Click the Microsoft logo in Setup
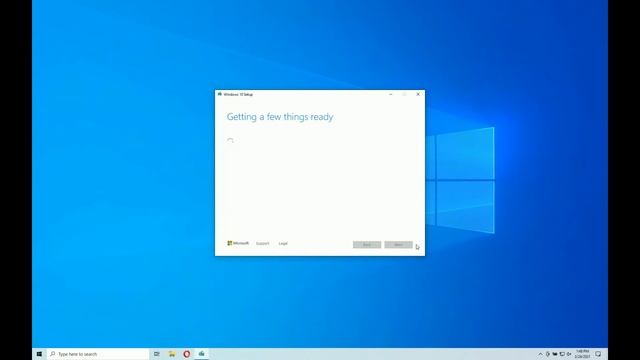The height and width of the screenshot is (360, 640). coord(238,243)
